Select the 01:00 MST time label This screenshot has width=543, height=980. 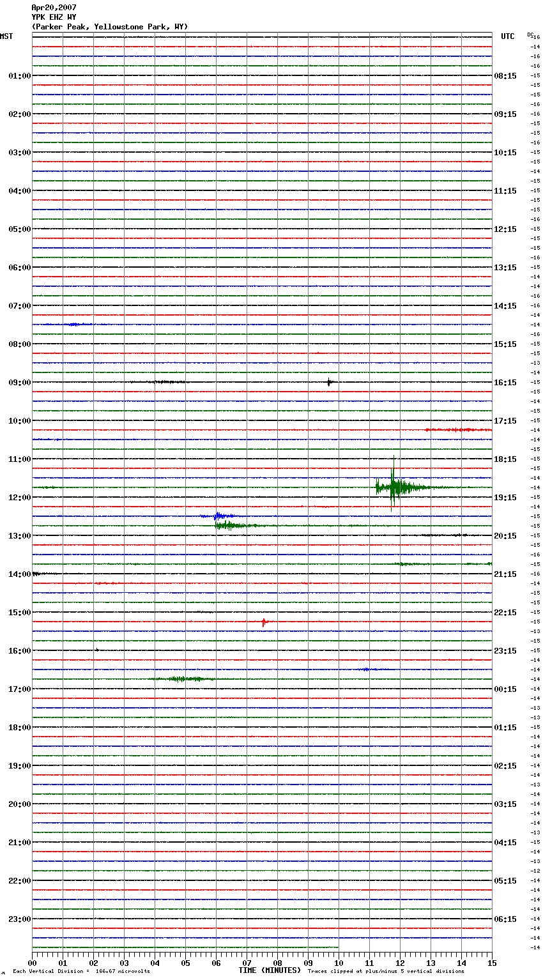pyautogui.click(x=19, y=76)
